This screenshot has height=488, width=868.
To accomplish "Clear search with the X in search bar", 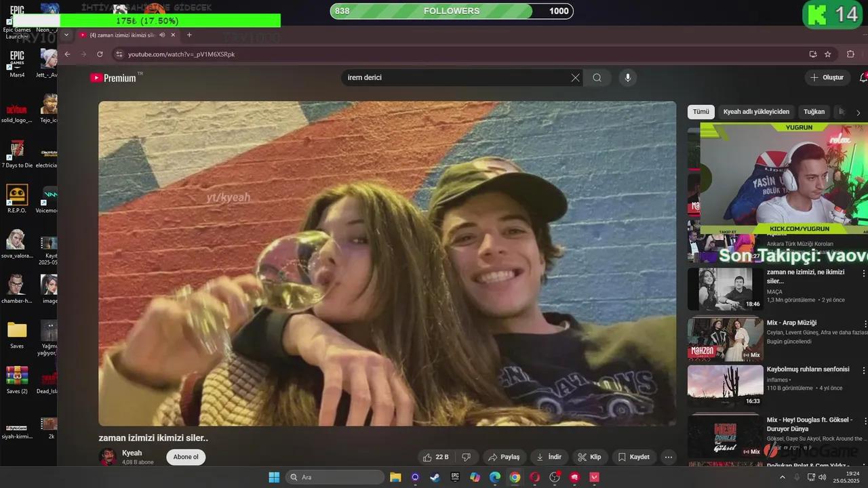I will (575, 77).
